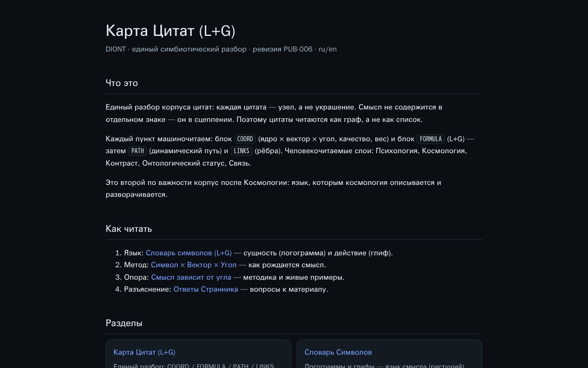
Task: Click the PATH code tag
Action: (x=137, y=151)
